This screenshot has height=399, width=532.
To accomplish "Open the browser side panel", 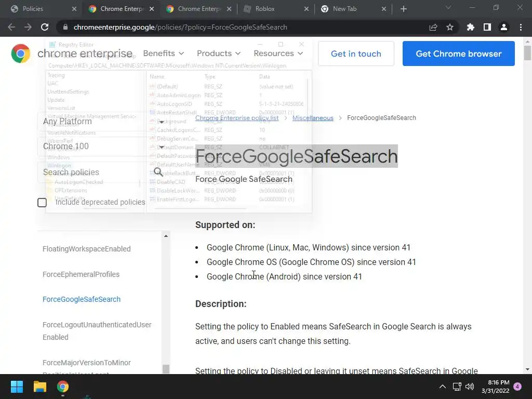I will (x=487, y=27).
